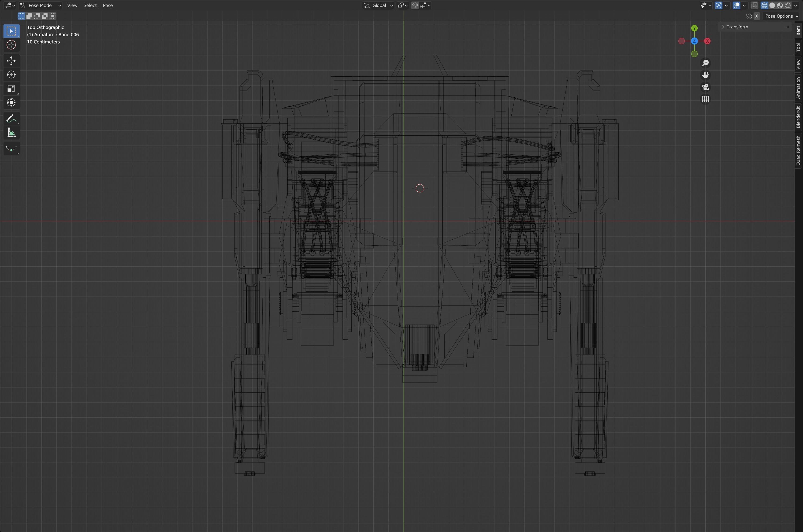Open Global transform orientation dropdown
803x532 pixels.
click(x=378, y=5)
